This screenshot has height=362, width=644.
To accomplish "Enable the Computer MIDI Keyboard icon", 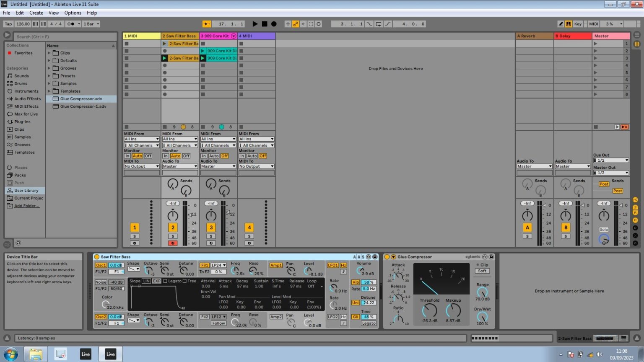I will [x=569, y=24].
